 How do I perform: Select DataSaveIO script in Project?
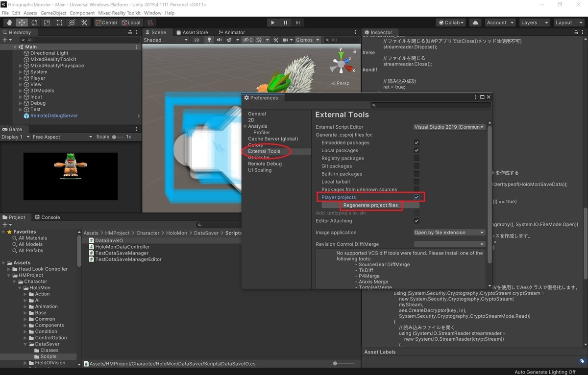click(x=109, y=240)
